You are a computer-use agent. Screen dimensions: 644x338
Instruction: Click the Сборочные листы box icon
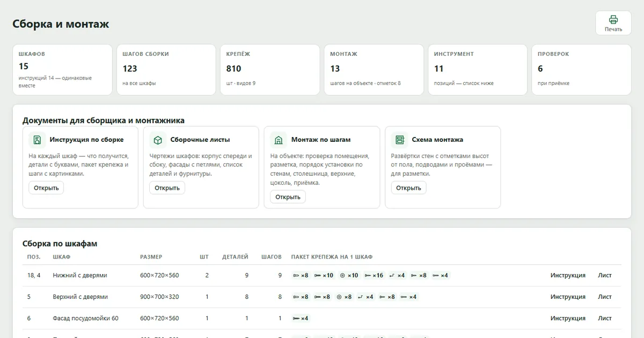click(158, 140)
